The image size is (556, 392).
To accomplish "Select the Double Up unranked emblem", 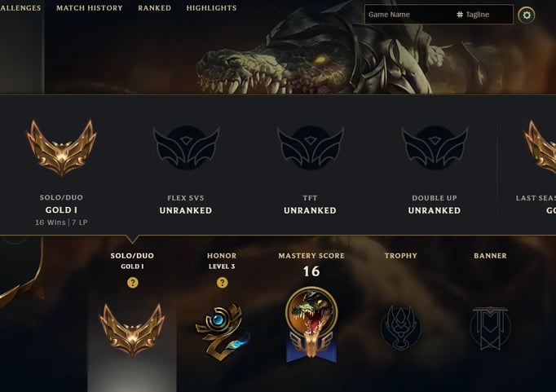I will (x=435, y=148).
